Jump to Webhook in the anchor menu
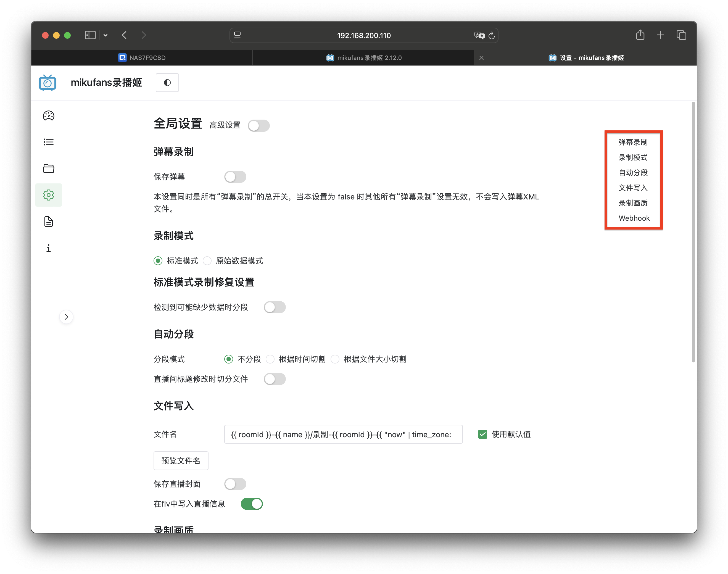 (x=634, y=218)
